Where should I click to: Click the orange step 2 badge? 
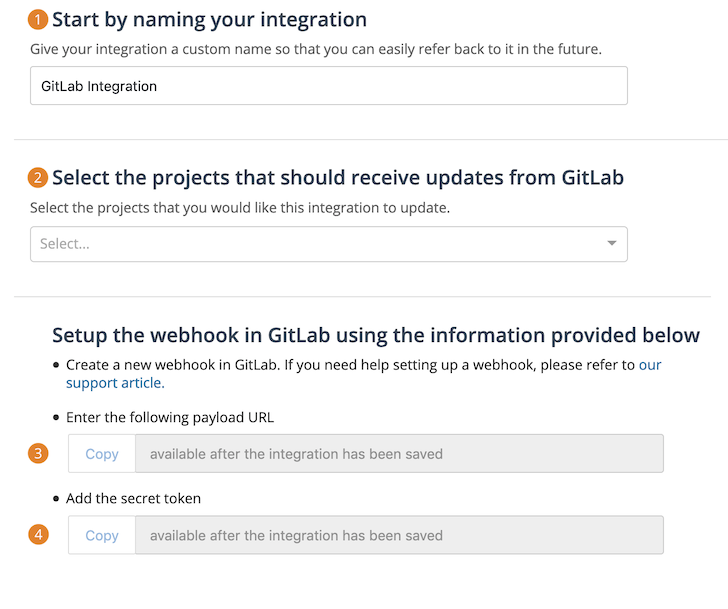click(x=39, y=178)
